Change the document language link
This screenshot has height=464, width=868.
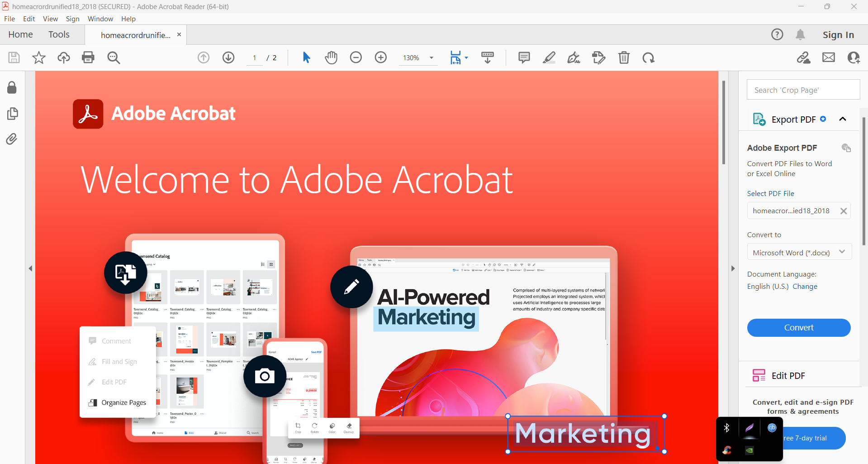click(x=805, y=286)
